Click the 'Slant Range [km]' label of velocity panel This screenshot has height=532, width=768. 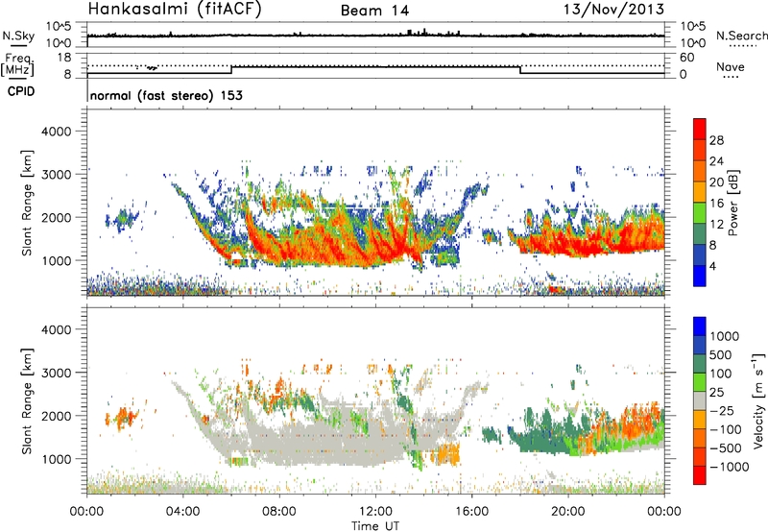coord(27,400)
